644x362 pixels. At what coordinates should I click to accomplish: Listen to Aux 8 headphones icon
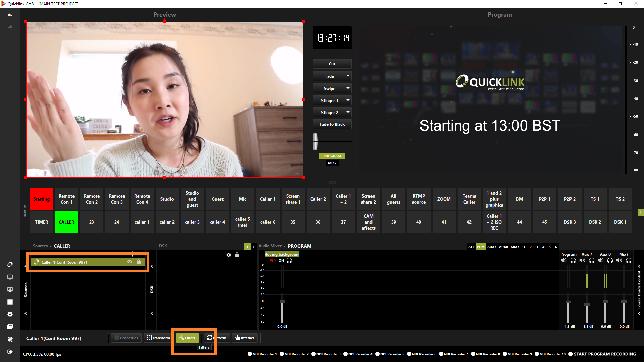(x=610, y=260)
